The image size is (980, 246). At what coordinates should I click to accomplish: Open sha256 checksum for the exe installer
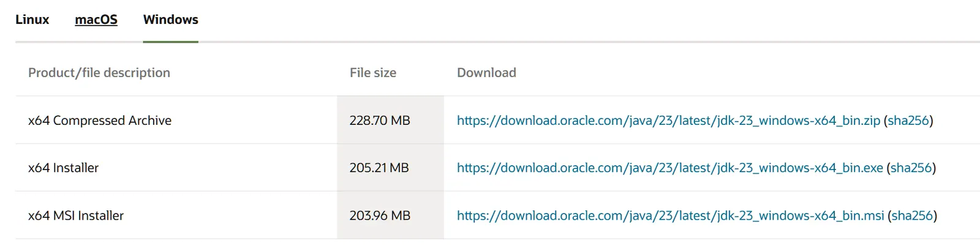coord(911,168)
